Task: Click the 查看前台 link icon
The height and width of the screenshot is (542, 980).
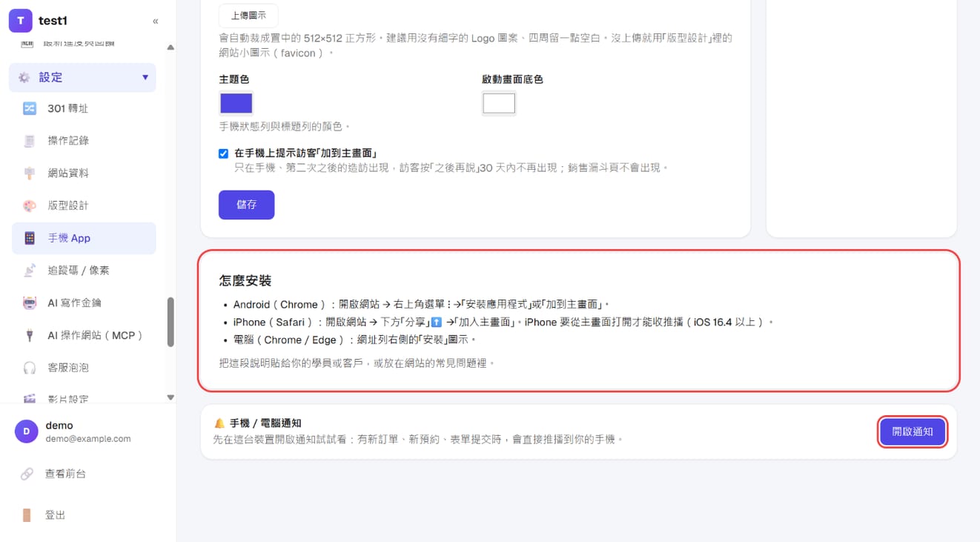Action: (x=27, y=474)
